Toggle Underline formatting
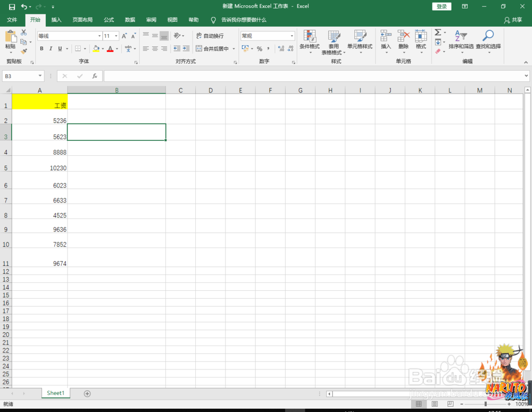 60,48
